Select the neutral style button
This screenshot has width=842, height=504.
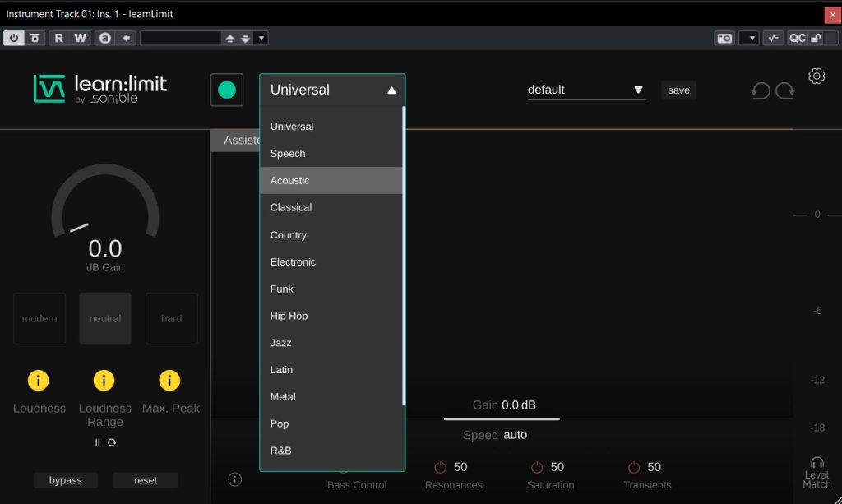point(105,318)
